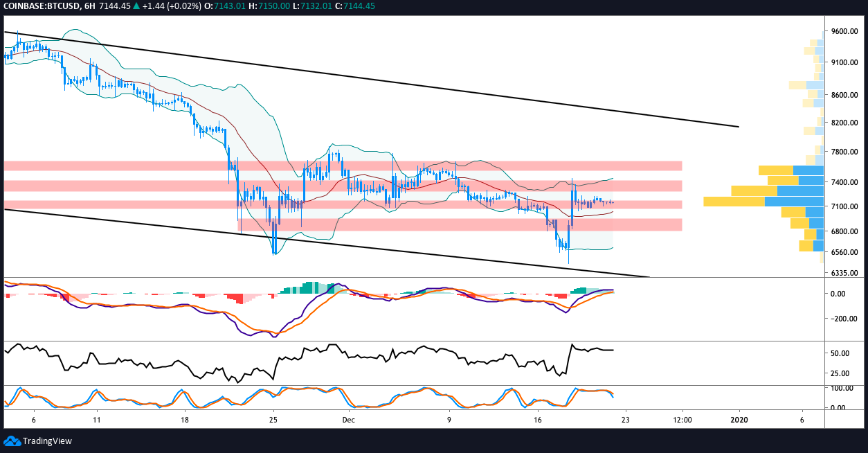Click the 2020 label on time axis

pos(739,420)
